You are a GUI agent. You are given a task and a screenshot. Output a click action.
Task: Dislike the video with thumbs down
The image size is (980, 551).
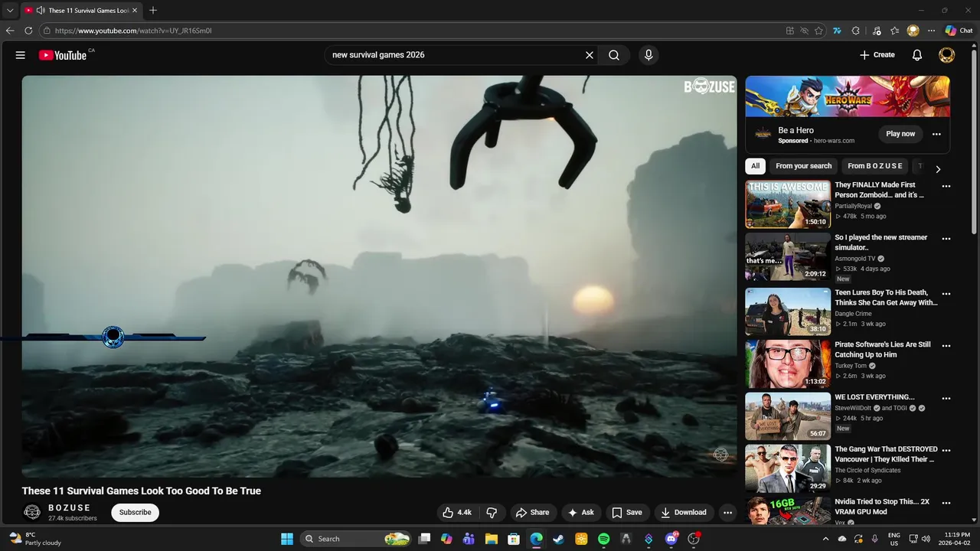coord(492,513)
